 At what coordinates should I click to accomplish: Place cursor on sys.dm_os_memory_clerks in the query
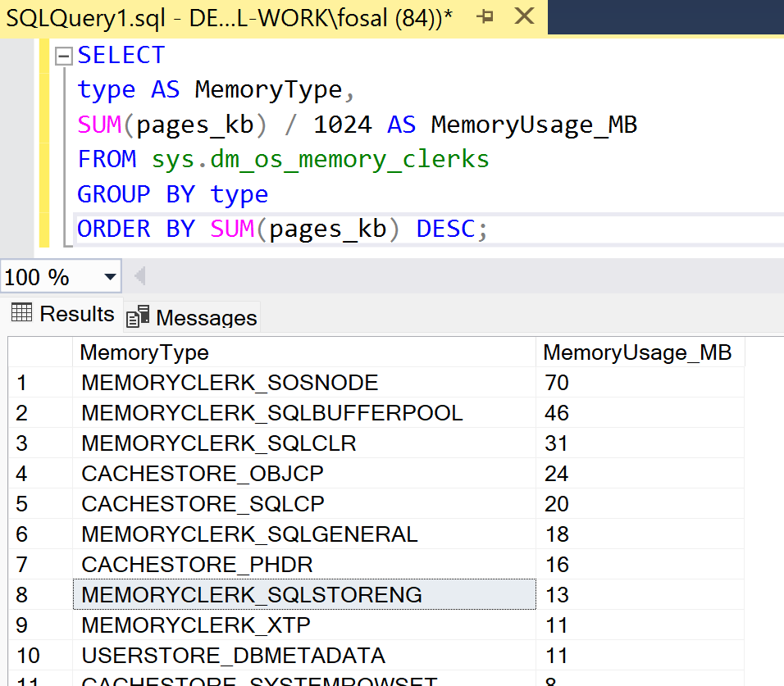tap(320, 159)
